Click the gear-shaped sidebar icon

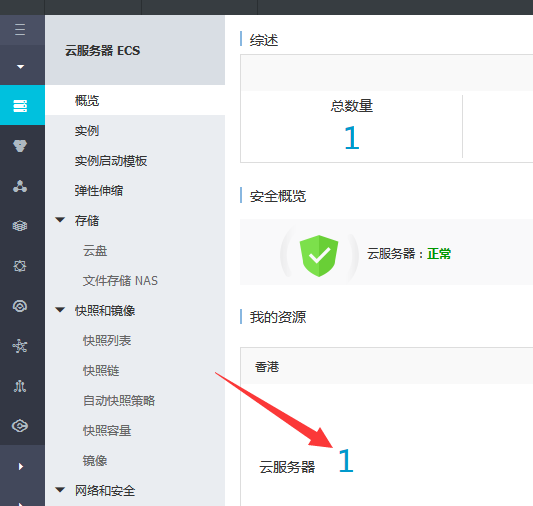coord(20,266)
